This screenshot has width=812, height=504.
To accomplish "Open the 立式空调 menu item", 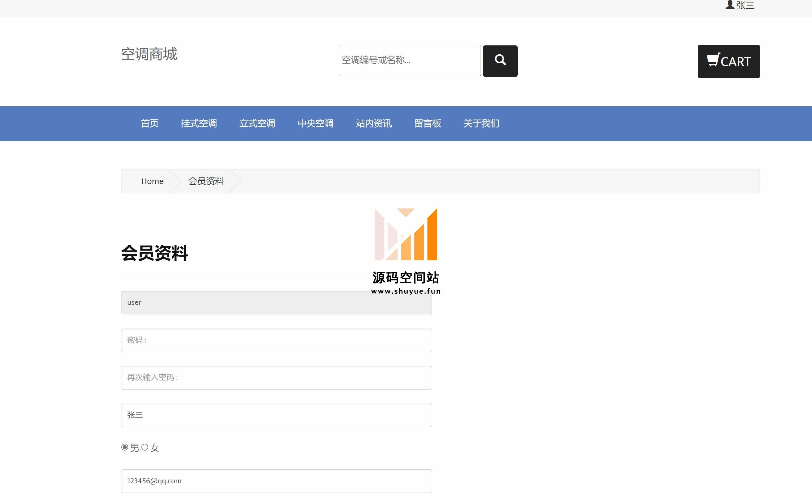I will click(x=257, y=123).
